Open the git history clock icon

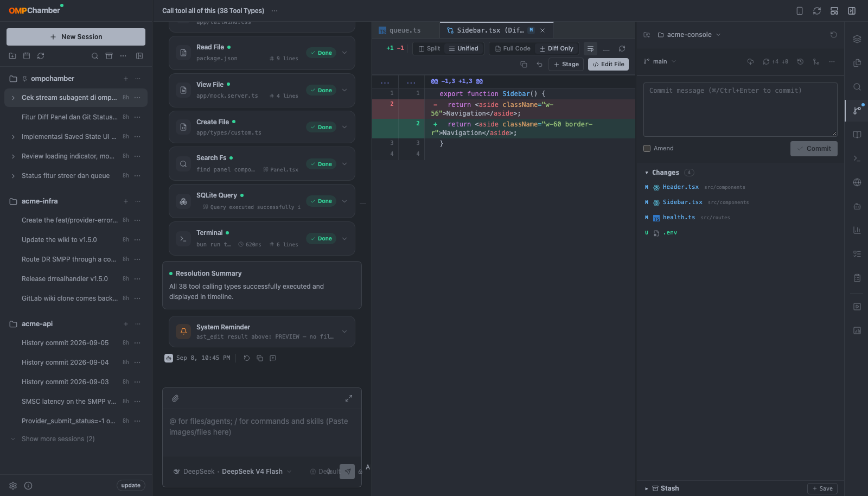click(x=800, y=62)
